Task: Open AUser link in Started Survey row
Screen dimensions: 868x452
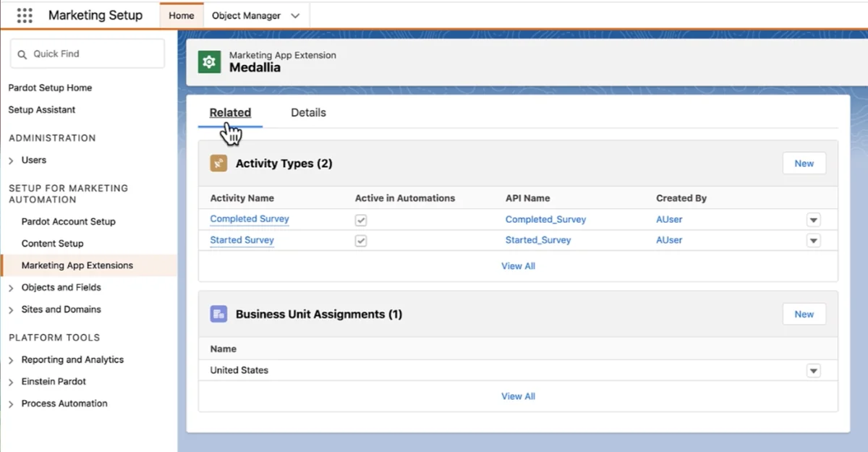Action: click(x=669, y=240)
